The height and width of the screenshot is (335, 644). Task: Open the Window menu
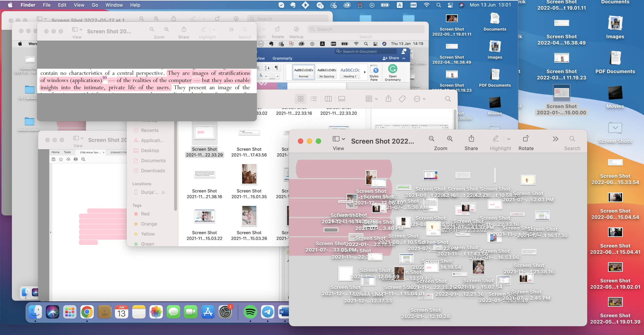[114, 5]
